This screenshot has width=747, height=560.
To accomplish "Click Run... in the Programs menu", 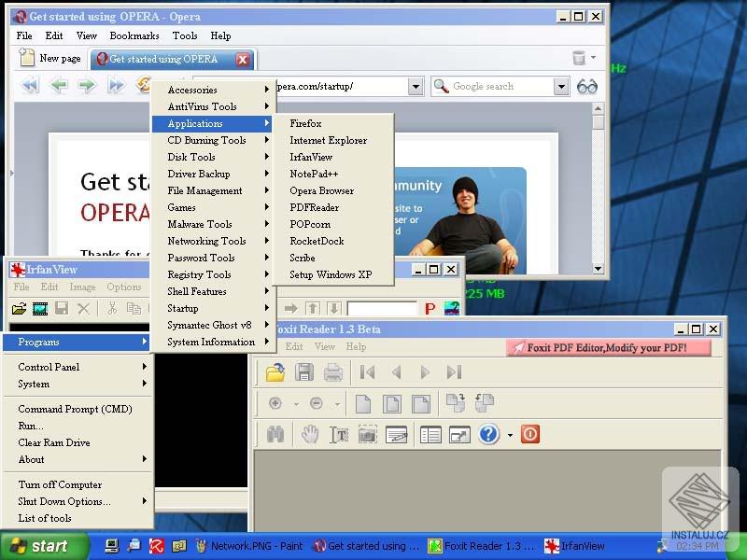I will (x=32, y=425).
